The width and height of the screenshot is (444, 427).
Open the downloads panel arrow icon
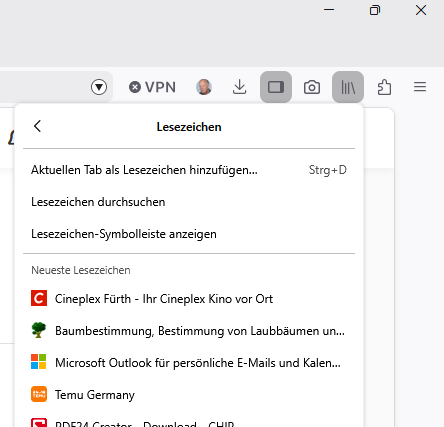239,87
